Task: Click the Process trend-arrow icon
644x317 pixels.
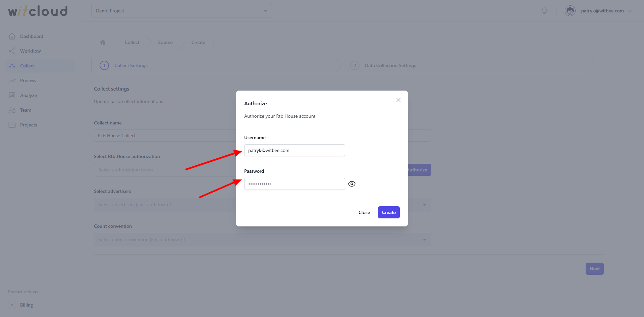Action: click(x=12, y=81)
